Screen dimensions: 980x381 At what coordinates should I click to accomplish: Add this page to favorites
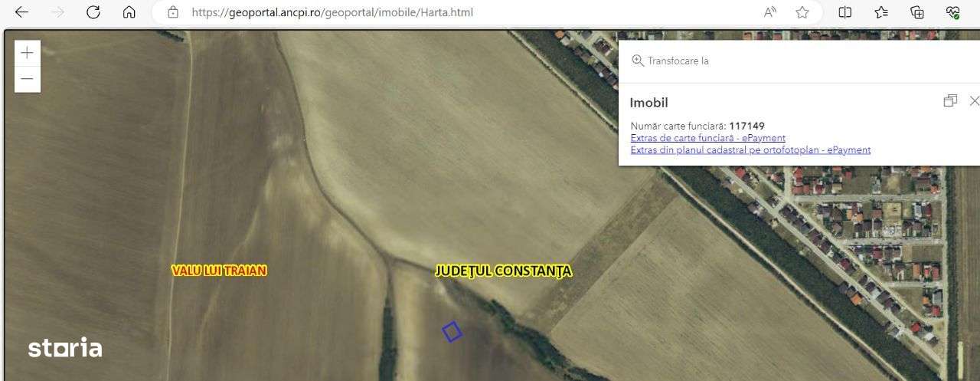coord(802,12)
